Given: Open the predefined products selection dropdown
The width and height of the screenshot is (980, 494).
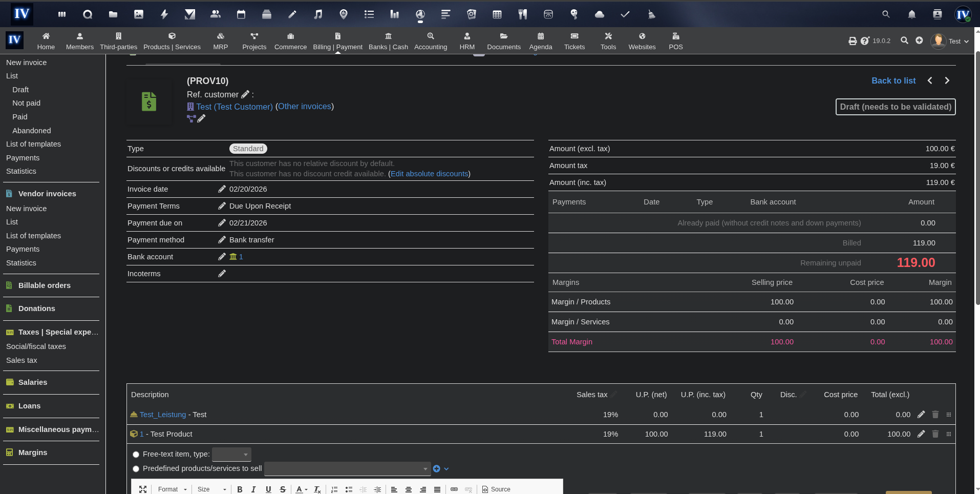Looking at the screenshot, I should click(x=347, y=468).
